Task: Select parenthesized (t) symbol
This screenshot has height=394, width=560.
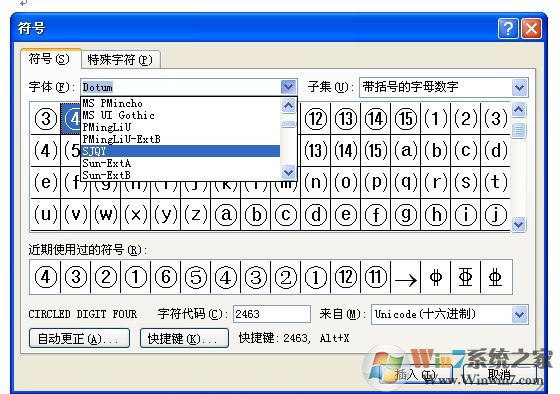Action: click(x=496, y=182)
